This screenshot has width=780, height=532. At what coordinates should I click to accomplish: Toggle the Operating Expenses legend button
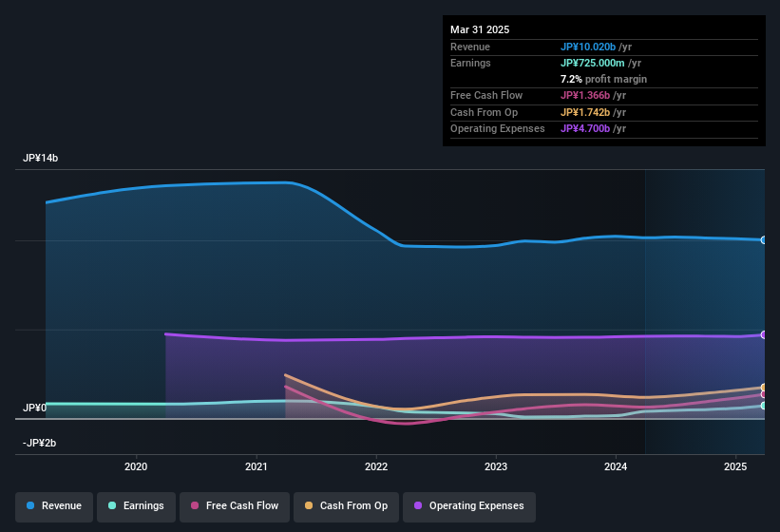point(469,506)
